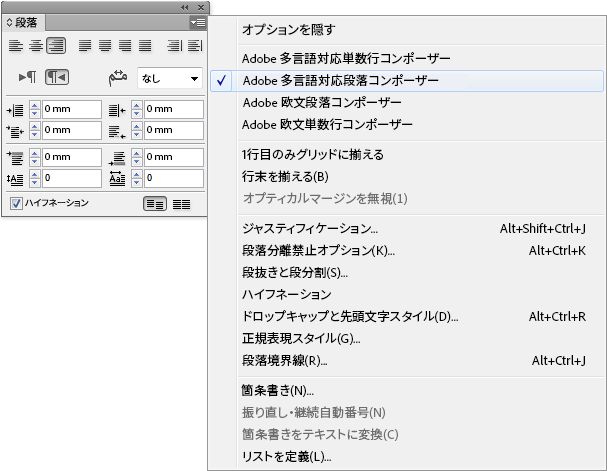Select checked Adobe 多言語対応段落コンポーザー

tap(407, 80)
